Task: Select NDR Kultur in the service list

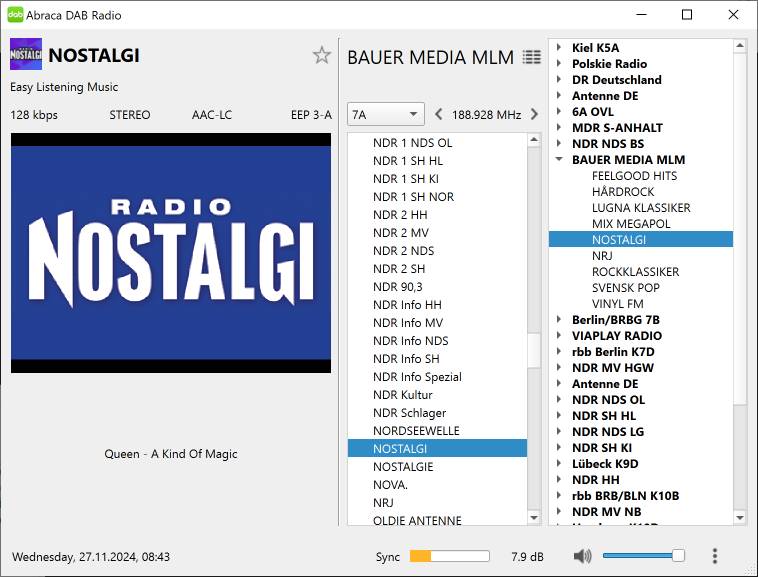Action: tap(402, 395)
